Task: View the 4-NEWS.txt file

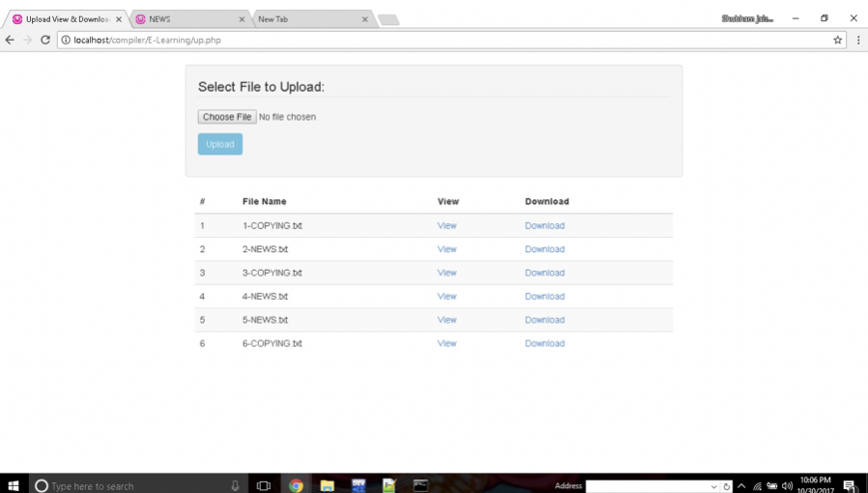Action: pos(447,297)
